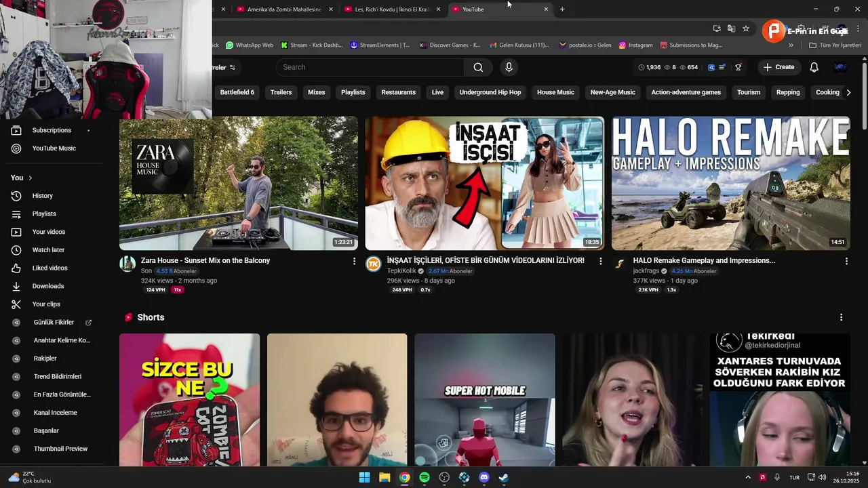Select the Trailers chip
The image size is (868, 488).
(x=281, y=92)
